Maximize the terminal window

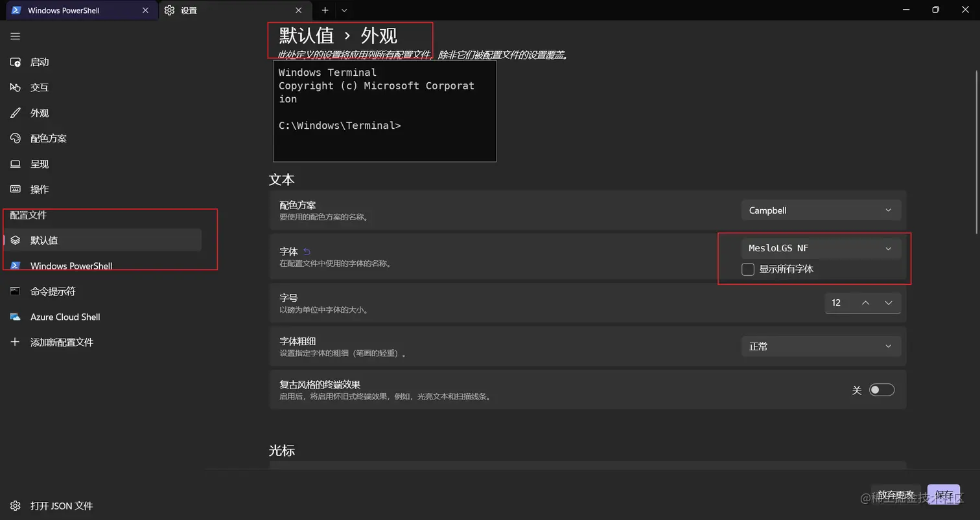coord(935,10)
